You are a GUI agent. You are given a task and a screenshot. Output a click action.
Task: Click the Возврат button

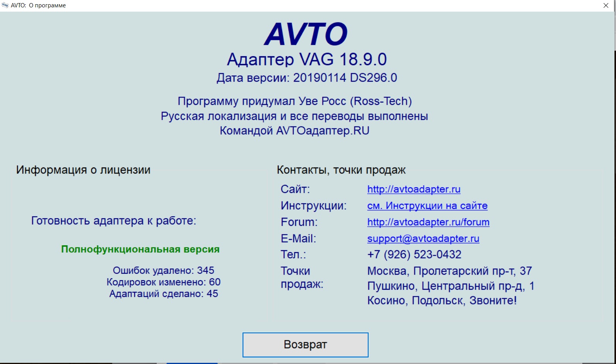[305, 345]
